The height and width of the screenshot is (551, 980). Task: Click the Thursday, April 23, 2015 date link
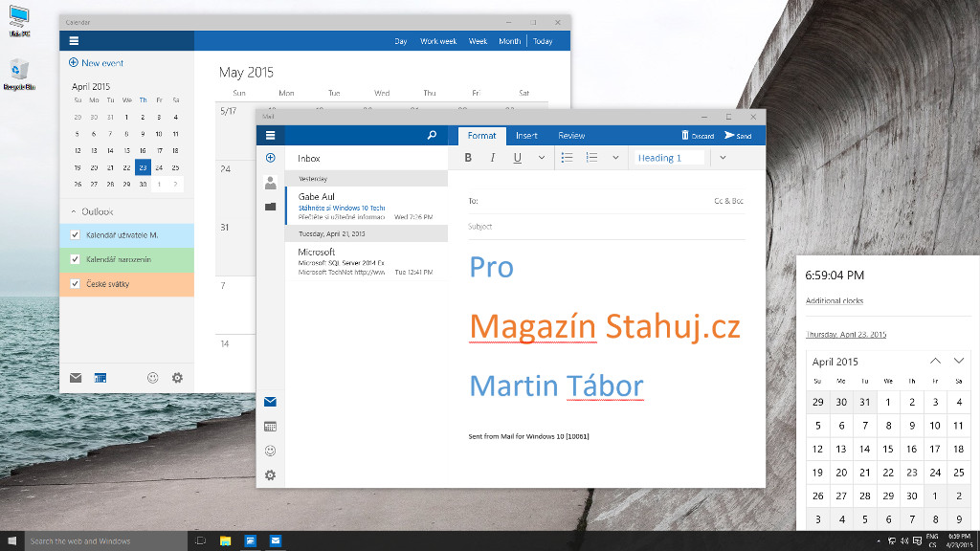[x=846, y=334]
